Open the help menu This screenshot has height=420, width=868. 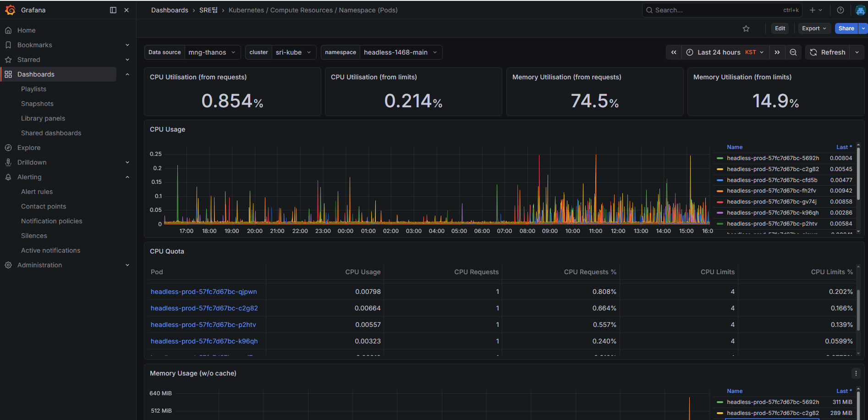(840, 10)
